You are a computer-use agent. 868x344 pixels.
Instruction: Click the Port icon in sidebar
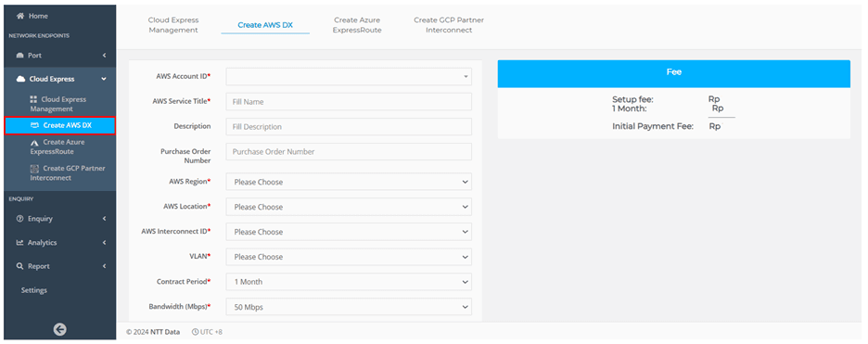(20, 56)
